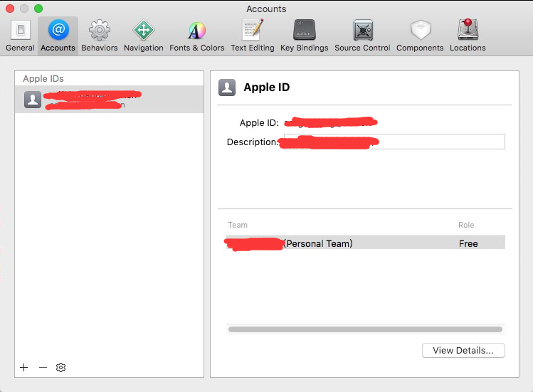This screenshot has width=533, height=392.
Task: Click the View Details... button
Action: (x=463, y=350)
